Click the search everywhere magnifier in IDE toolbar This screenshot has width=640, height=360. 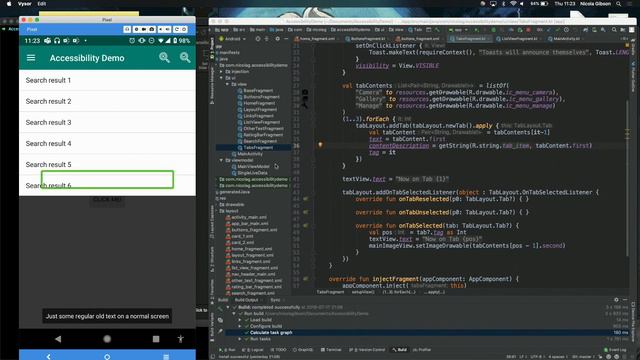pyautogui.click(x=614, y=30)
